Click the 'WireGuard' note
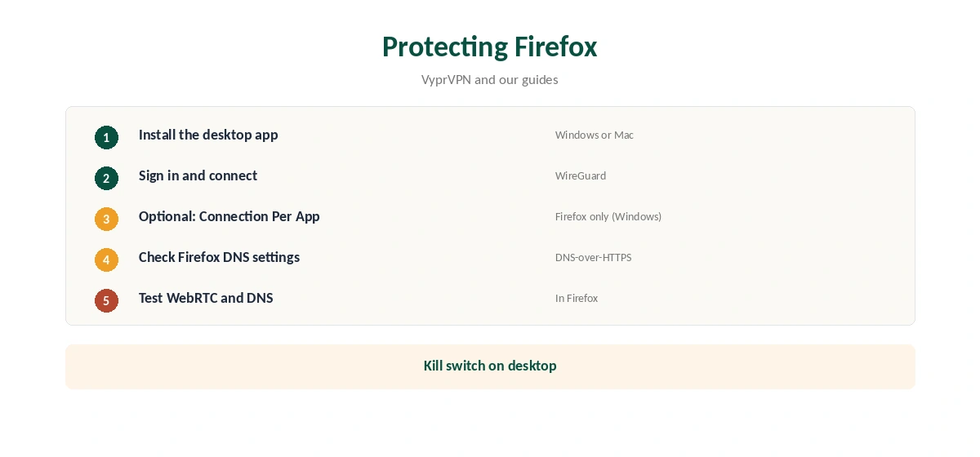Viewport: 980px width, 457px height. pyautogui.click(x=581, y=175)
